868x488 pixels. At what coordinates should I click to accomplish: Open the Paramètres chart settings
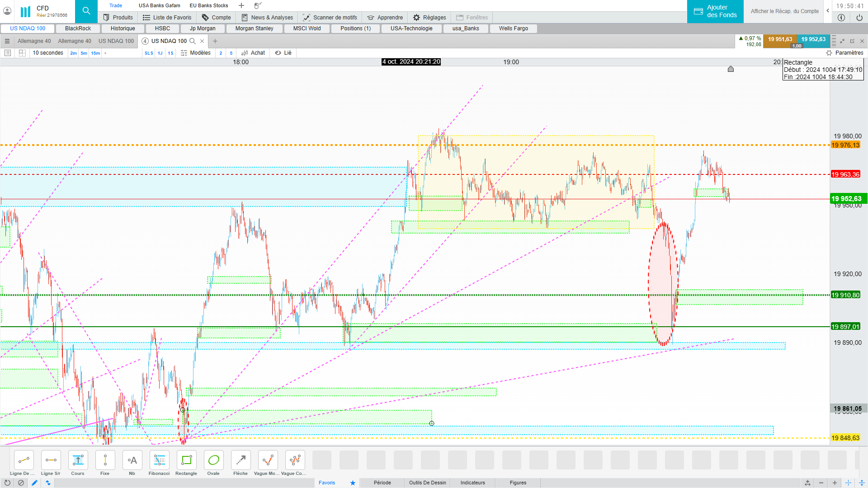click(x=844, y=53)
